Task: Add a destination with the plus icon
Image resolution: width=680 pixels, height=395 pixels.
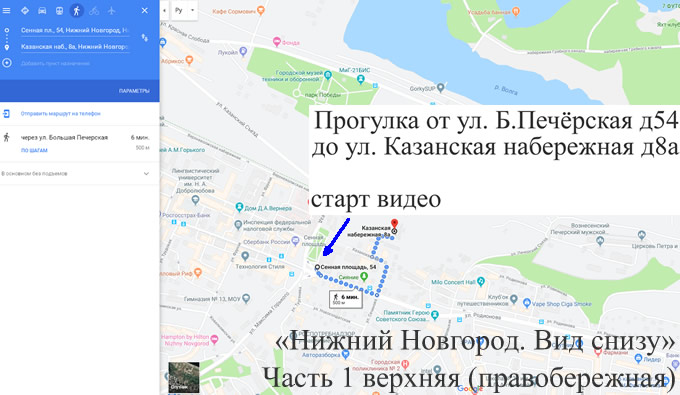Action: click(7, 63)
